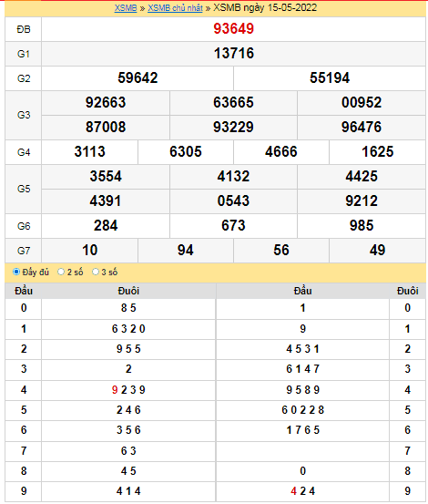Click the G7 number 56
Image resolution: width=428 pixels, height=504 pixels.
(x=281, y=250)
